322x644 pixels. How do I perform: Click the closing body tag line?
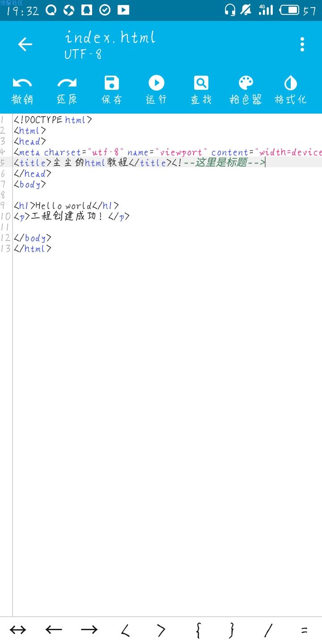click(x=32, y=238)
